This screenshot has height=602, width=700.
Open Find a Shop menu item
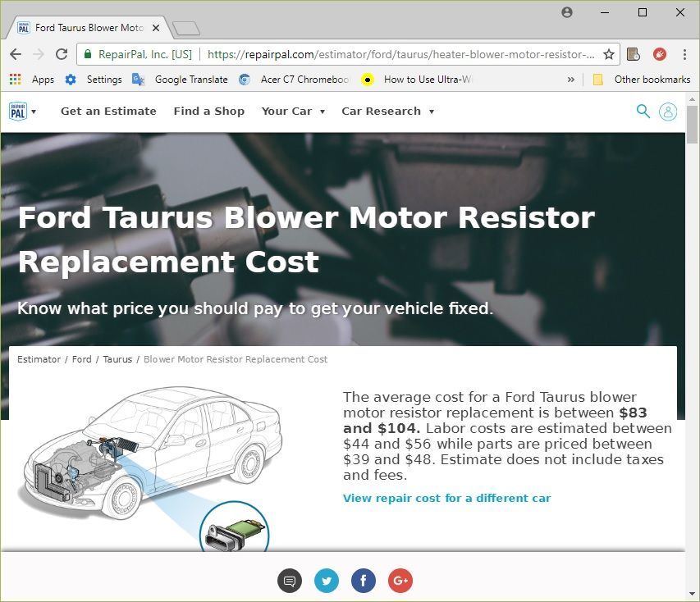[209, 111]
